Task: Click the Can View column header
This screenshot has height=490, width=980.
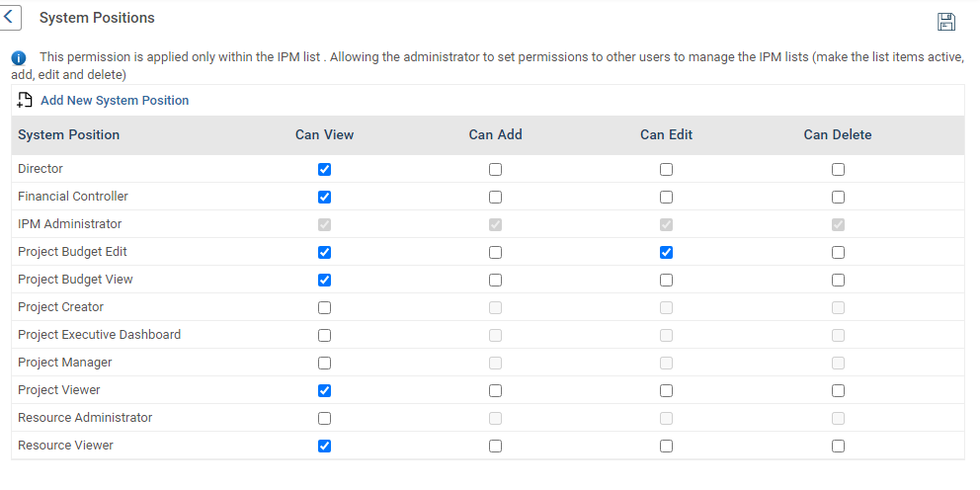Action: pos(324,135)
